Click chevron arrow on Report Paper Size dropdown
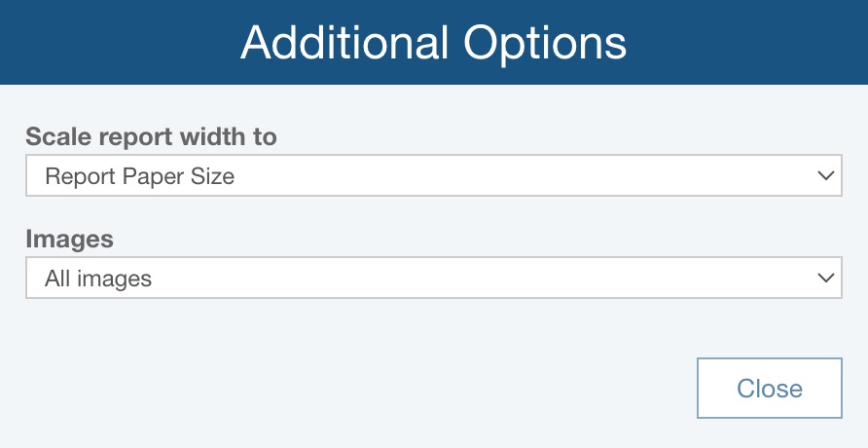The height and width of the screenshot is (448, 868). [x=825, y=176]
